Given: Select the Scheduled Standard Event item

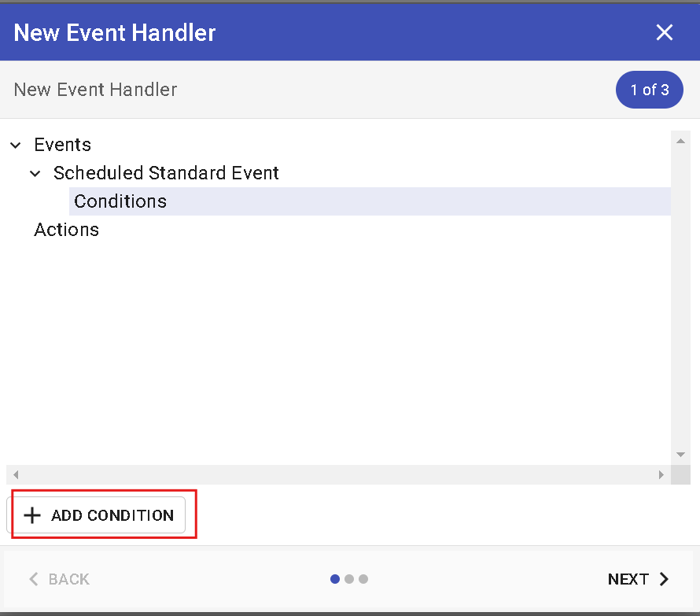Looking at the screenshot, I should (x=166, y=173).
